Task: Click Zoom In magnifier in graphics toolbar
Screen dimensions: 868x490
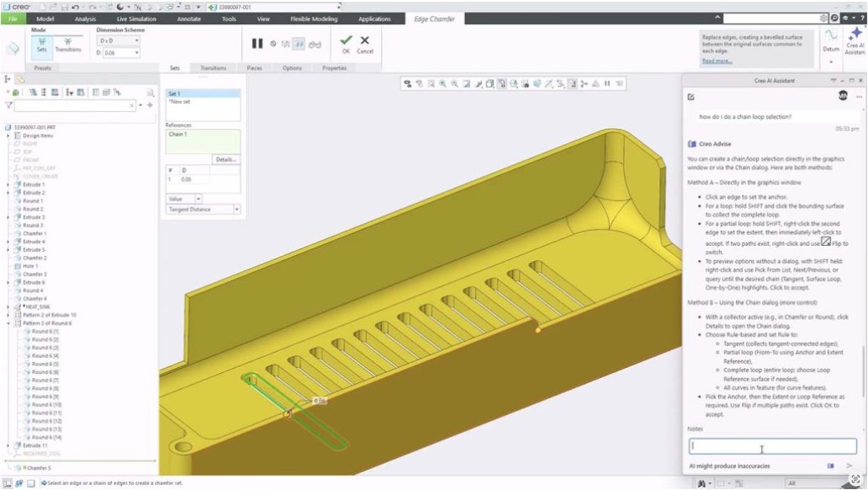Action: (442, 83)
